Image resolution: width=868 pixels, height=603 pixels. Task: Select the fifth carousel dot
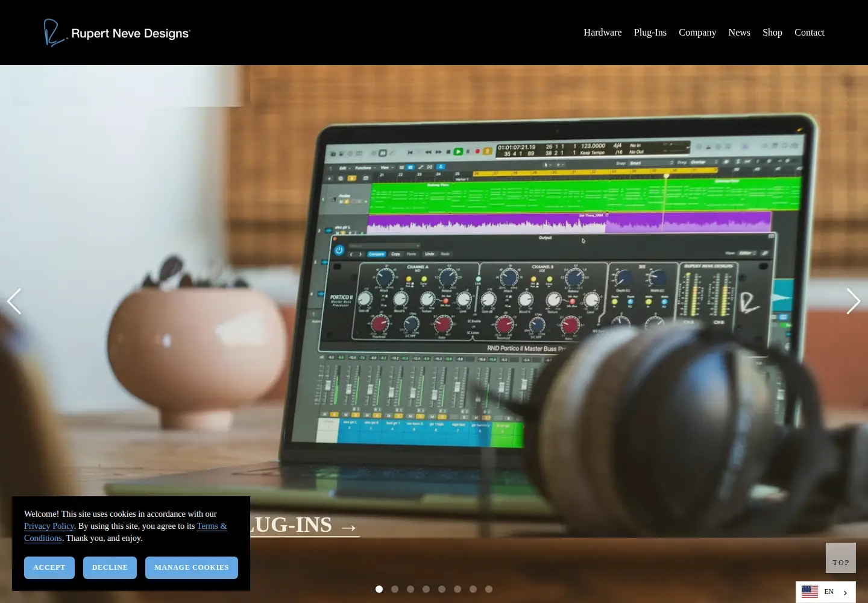coord(442,589)
